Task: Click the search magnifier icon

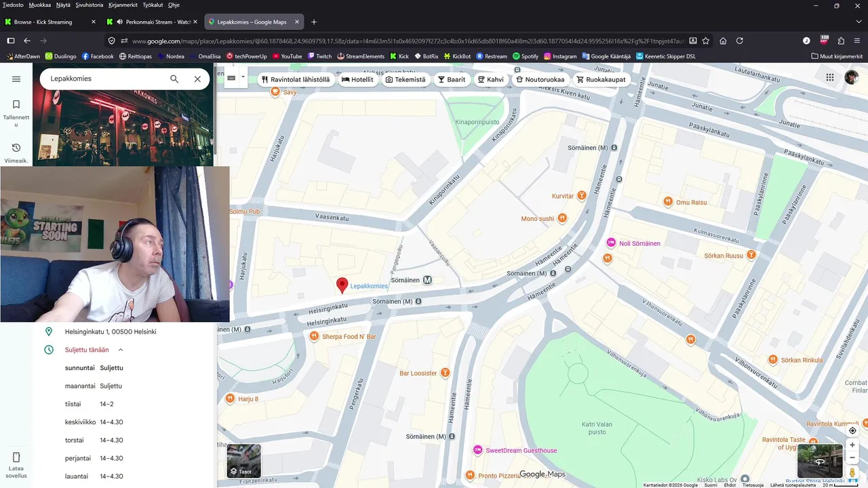Action: coord(174,79)
